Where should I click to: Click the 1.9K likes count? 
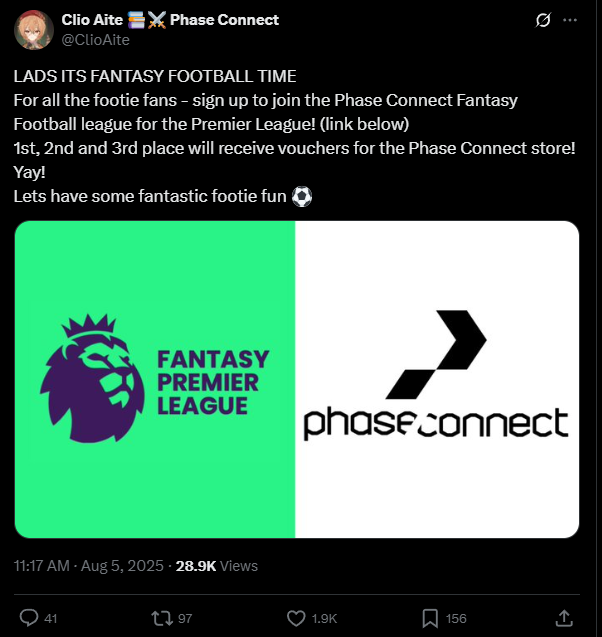324,619
